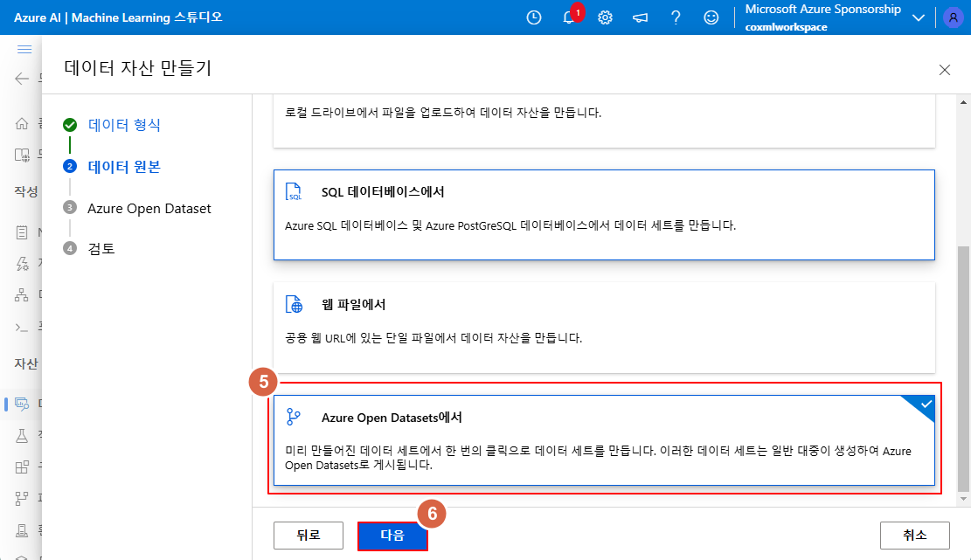Click the vertical scrollbar thumb
Screen dimensions: 971x560
click(x=963, y=368)
